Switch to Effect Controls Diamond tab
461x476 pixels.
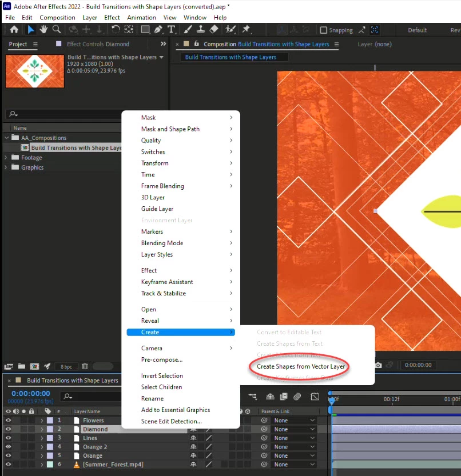click(x=98, y=45)
